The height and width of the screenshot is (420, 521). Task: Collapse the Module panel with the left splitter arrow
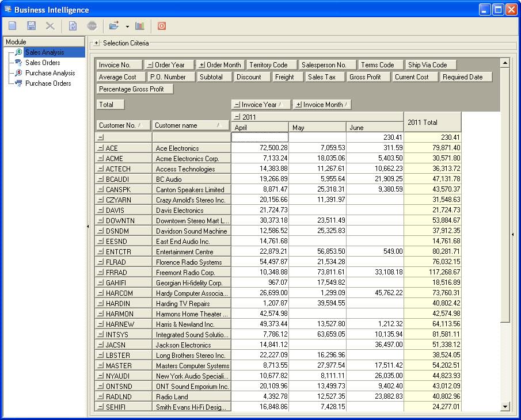88,227
